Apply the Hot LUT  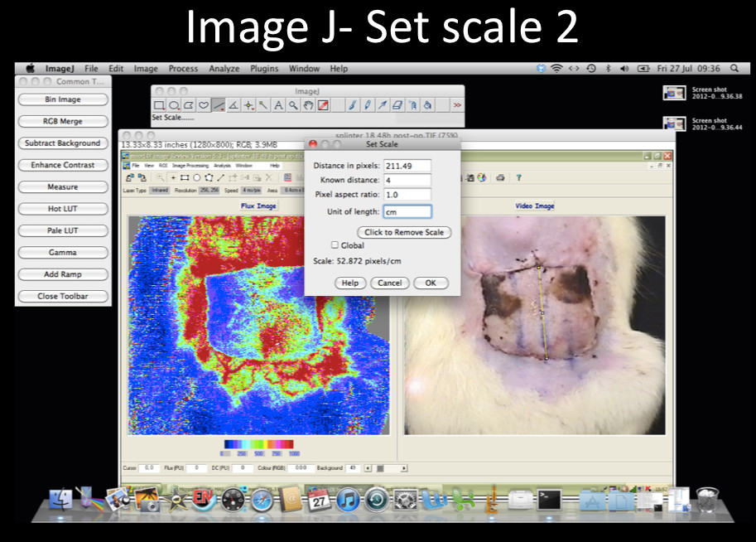[x=63, y=209]
